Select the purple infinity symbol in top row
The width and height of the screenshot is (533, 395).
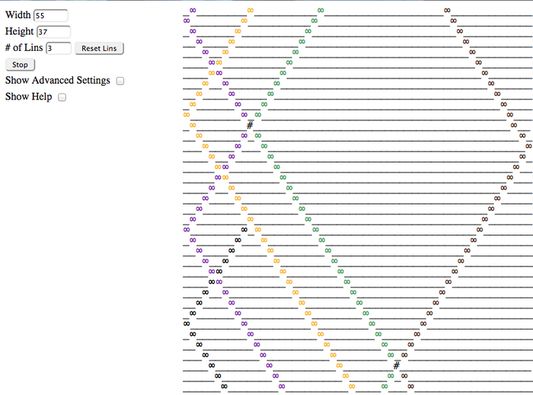point(193,10)
